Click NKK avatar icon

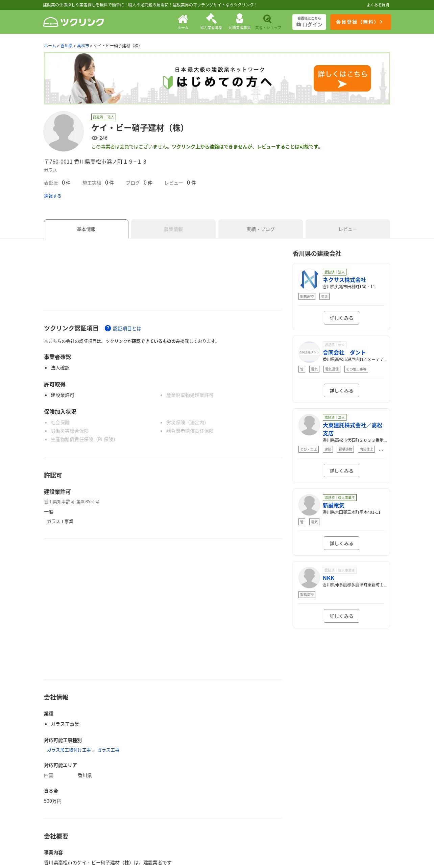click(x=309, y=578)
